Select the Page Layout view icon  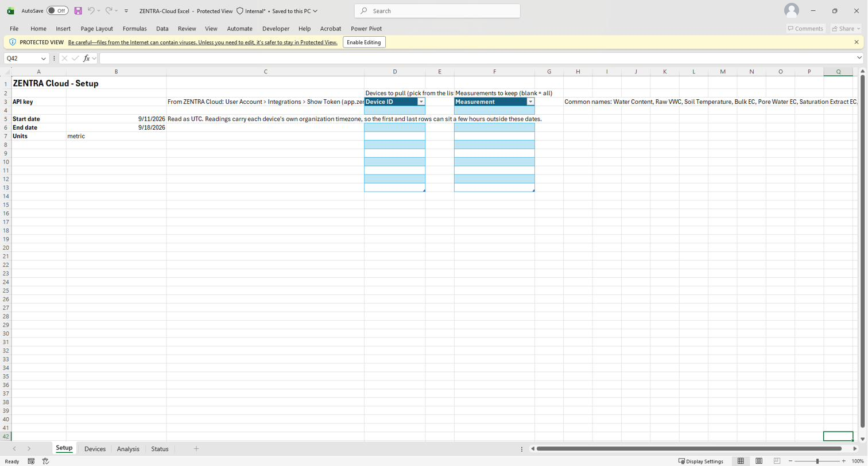coord(759,461)
